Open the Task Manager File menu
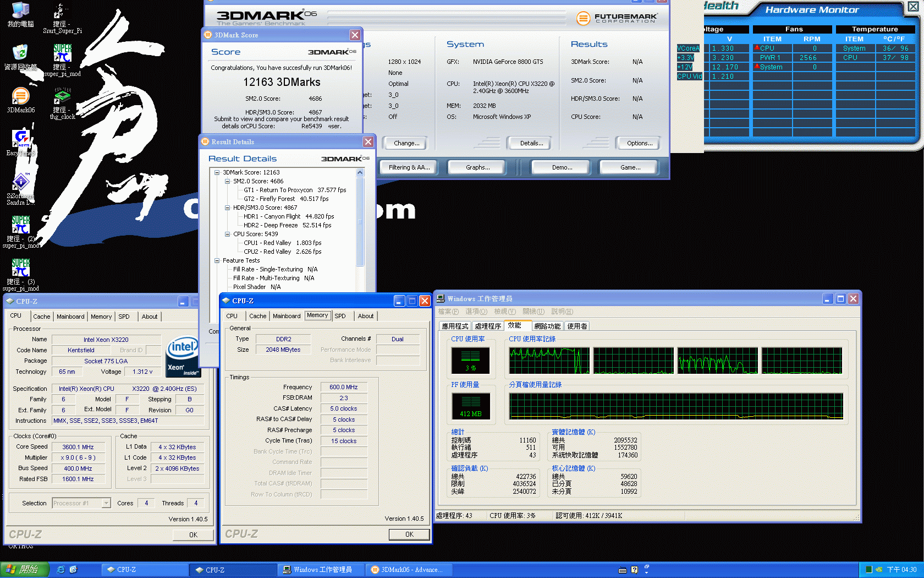 coord(448,312)
